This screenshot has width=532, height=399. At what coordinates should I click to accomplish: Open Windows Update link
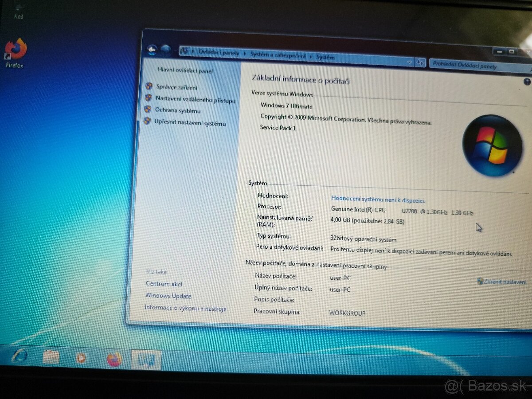pos(168,296)
